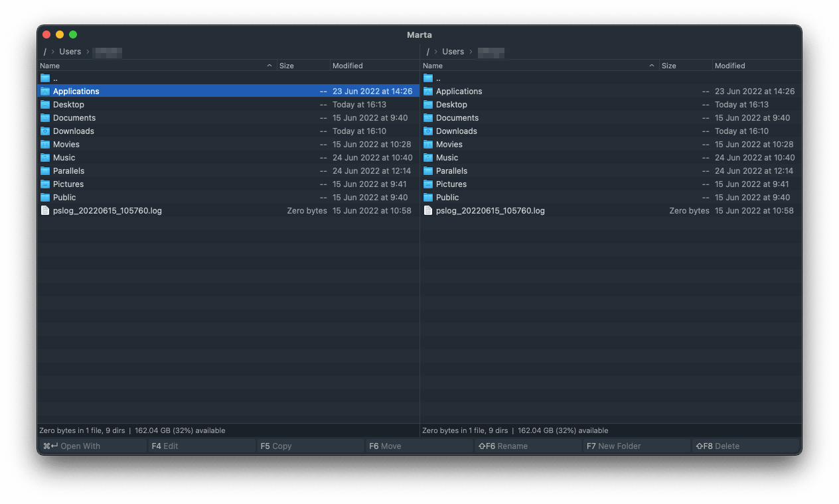Click the Documents folder icon in right pane
839x504 pixels.
coord(428,117)
